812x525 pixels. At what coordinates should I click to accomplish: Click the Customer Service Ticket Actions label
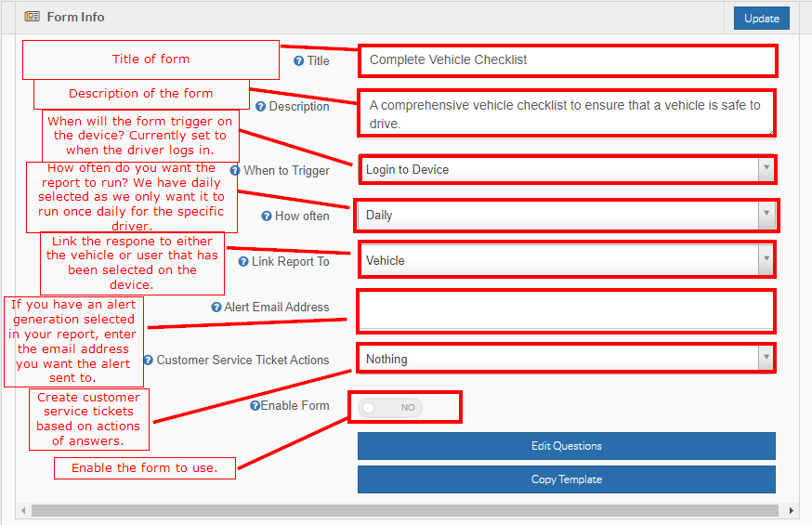tap(242, 360)
